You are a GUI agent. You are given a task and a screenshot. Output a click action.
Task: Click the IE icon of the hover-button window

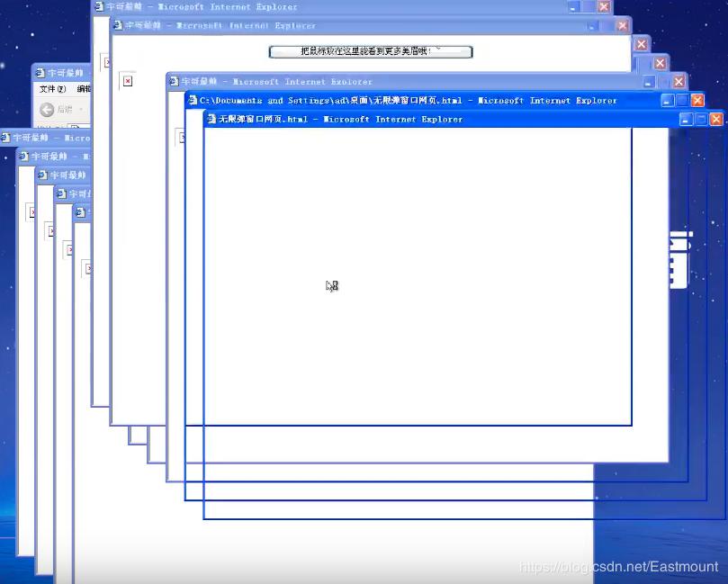coord(119,25)
